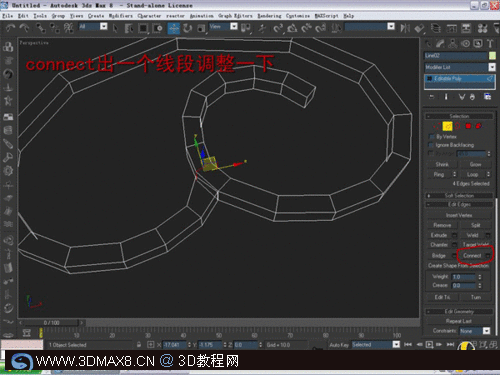Image resolution: width=500 pixels, height=375 pixels.
Task: Open Bridge settings box button
Action: [x=454, y=256]
